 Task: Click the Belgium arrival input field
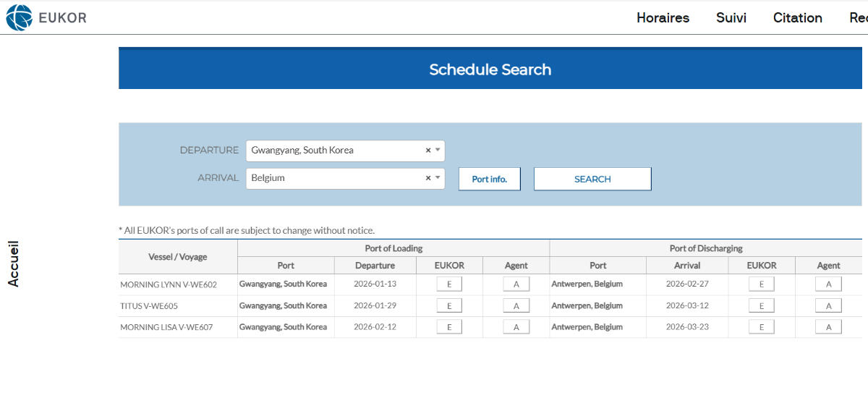333,178
